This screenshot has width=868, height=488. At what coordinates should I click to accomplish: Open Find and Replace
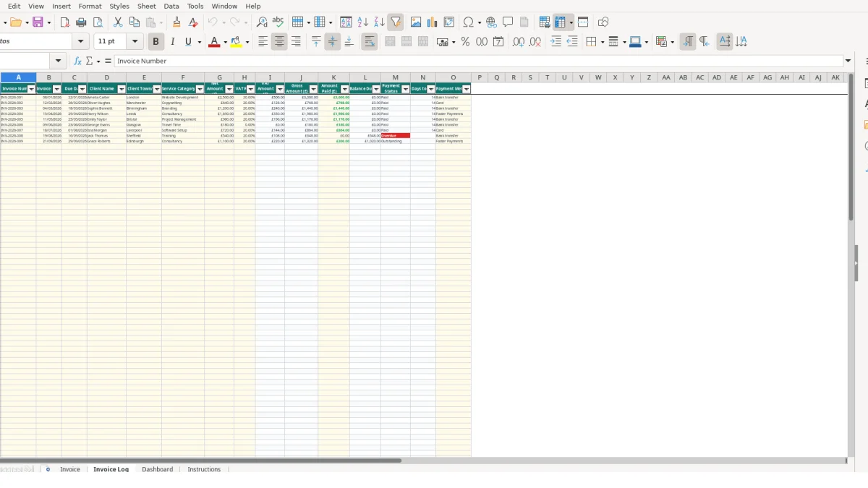point(262,22)
